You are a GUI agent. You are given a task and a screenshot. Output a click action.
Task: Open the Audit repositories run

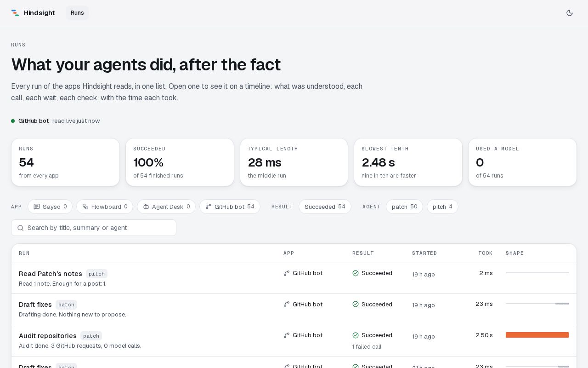coord(294,341)
